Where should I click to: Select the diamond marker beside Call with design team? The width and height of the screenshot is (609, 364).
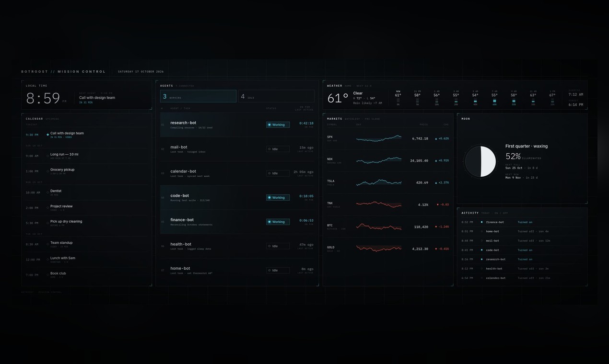[47, 135]
